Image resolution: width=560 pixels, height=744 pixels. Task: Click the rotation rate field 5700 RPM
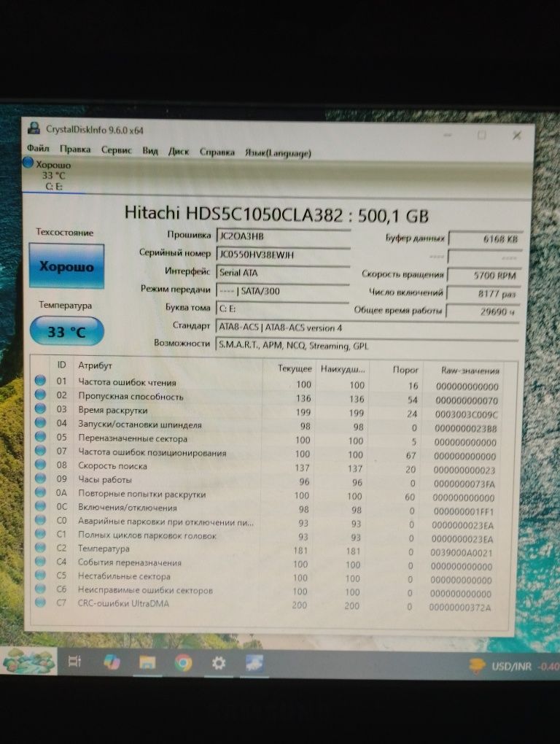coord(484,275)
